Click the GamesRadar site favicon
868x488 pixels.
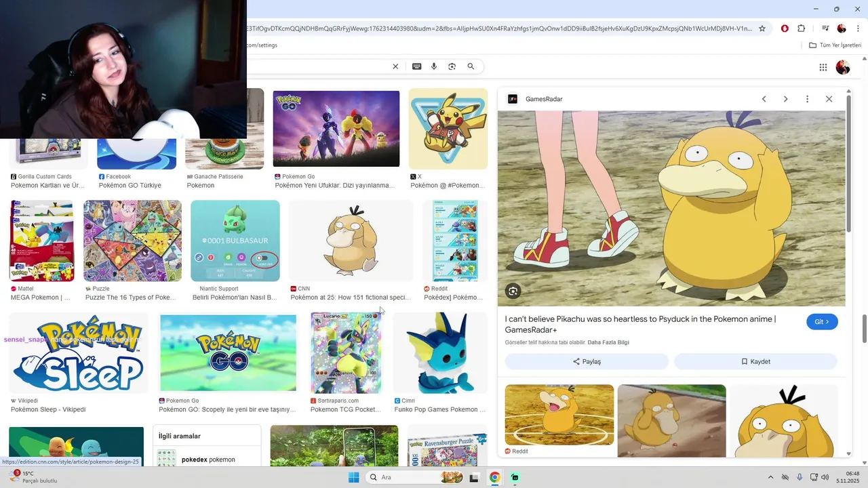click(x=513, y=99)
